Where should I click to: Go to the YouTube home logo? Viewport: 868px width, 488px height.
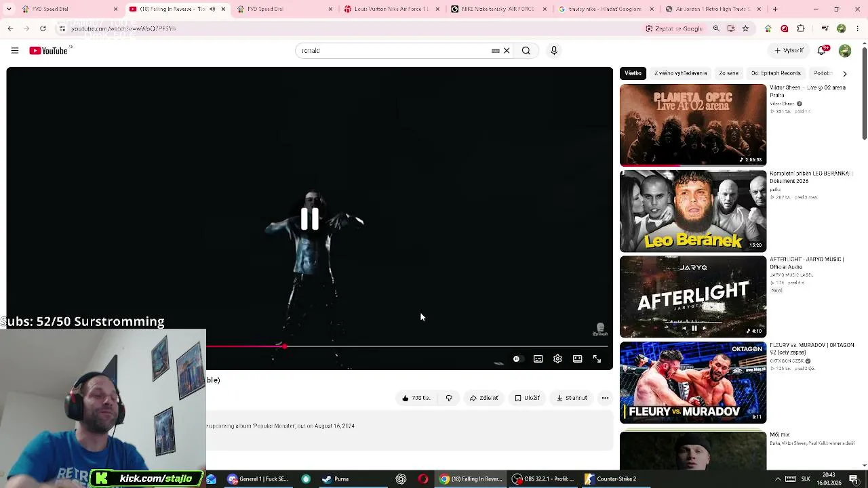[49, 51]
